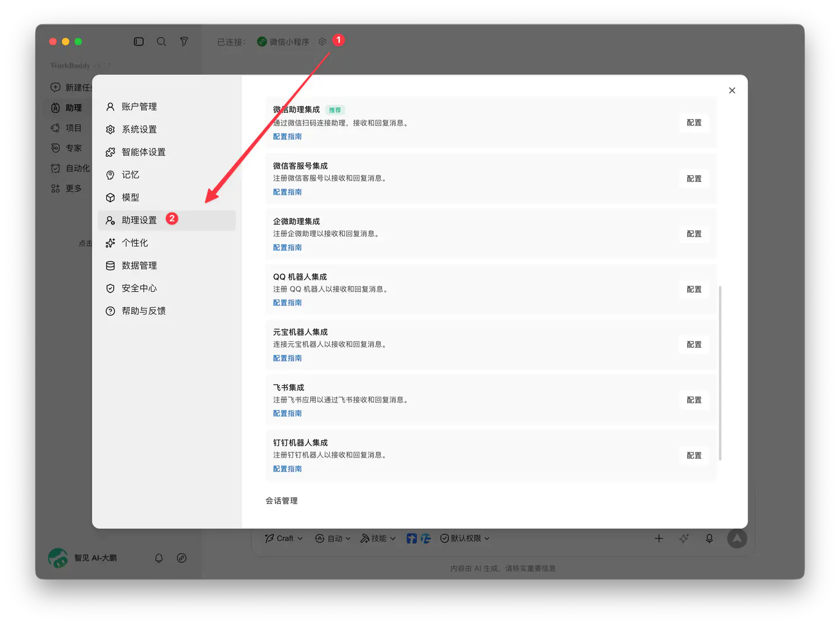Open the gear settings next to 微信小程序
840x626 pixels.
[x=322, y=41]
